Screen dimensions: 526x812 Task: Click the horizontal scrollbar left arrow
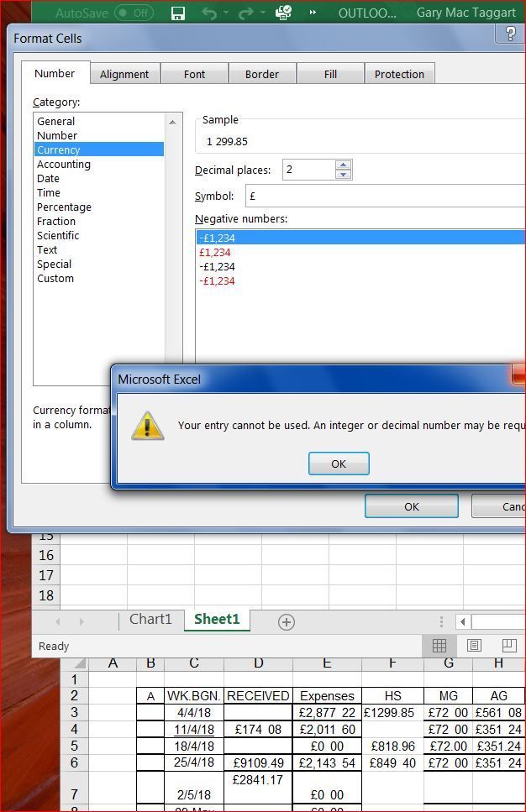pyautogui.click(x=463, y=621)
